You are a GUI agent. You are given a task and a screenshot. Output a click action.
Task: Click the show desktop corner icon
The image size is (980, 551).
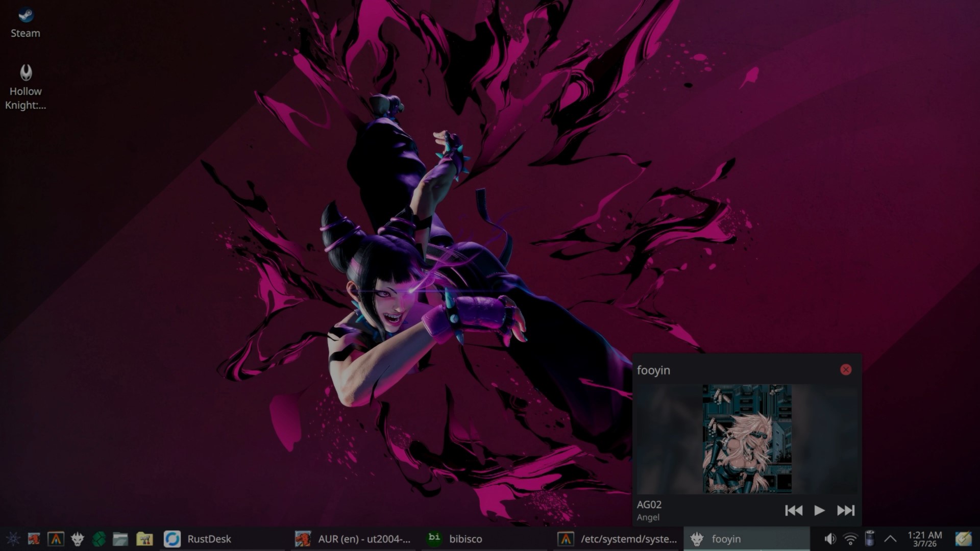[964, 539]
